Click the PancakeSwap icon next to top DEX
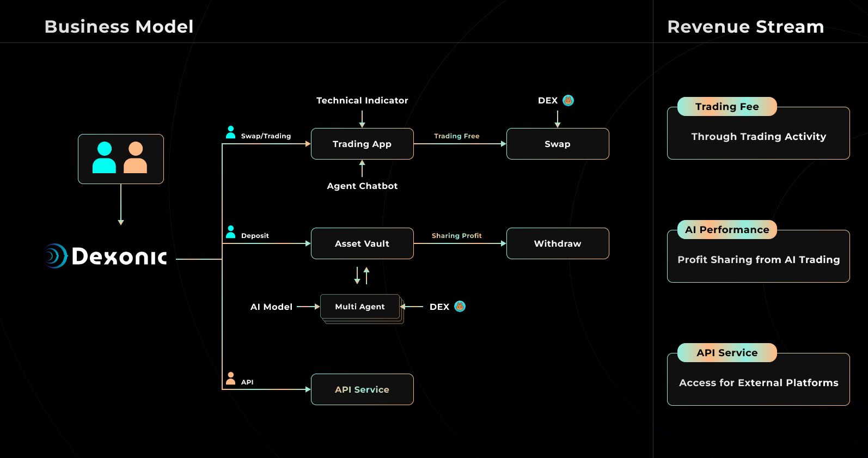This screenshot has height=458, width=868. 568,101
